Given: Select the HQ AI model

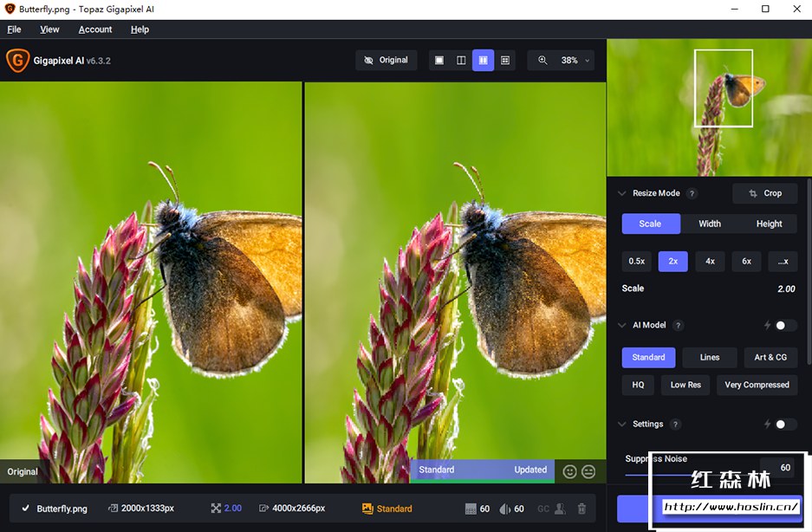Looking at the screenshot, I should [638, 385].
